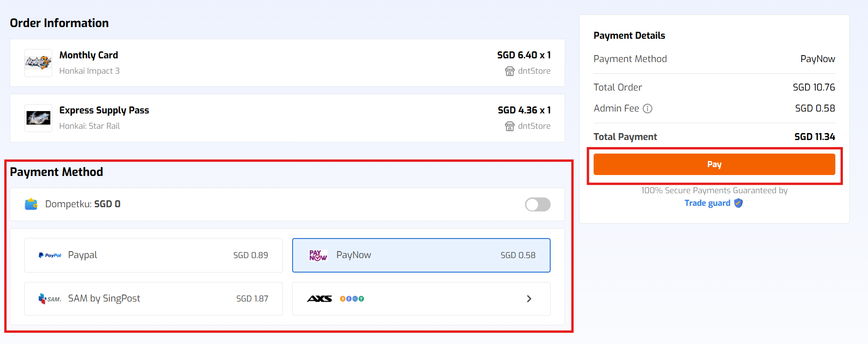The height and width of the screenshot is (344, 868).
Task: Open the Trade guard link
Action: point(707,203)
